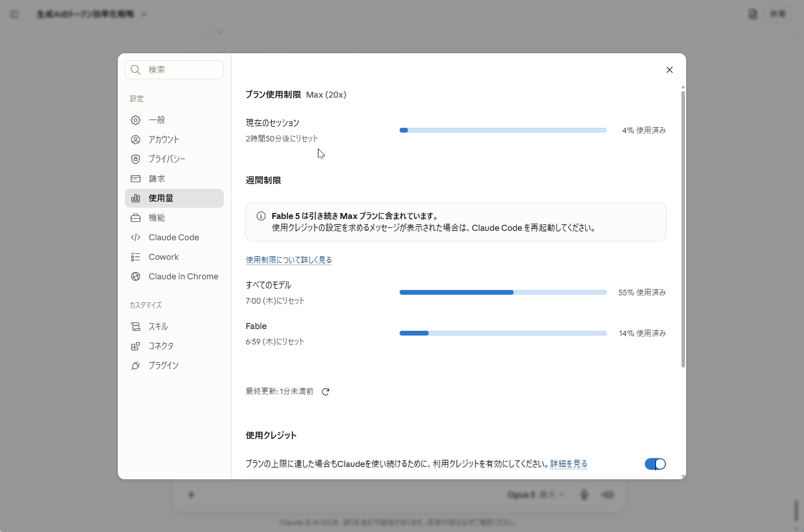Open 請求 settings page
Viewport: 804px width, 532px height.
(x=174, y=179)
